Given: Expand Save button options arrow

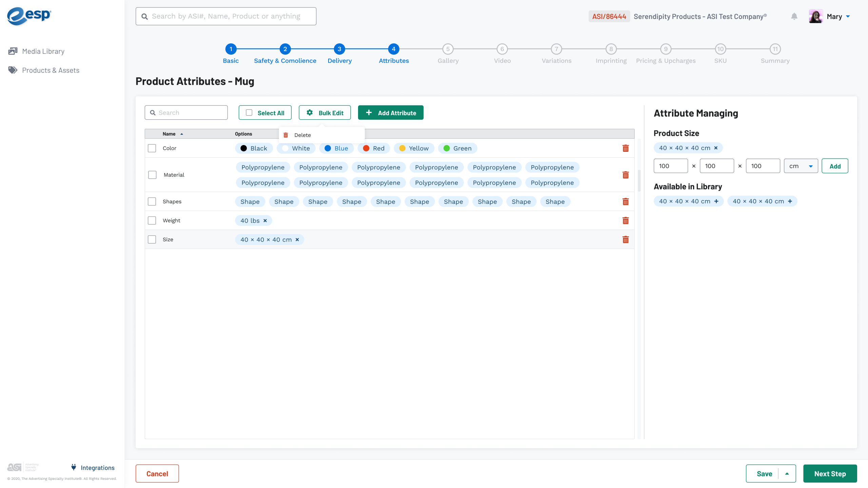Looking at the screenshot, I should point(787,473).
